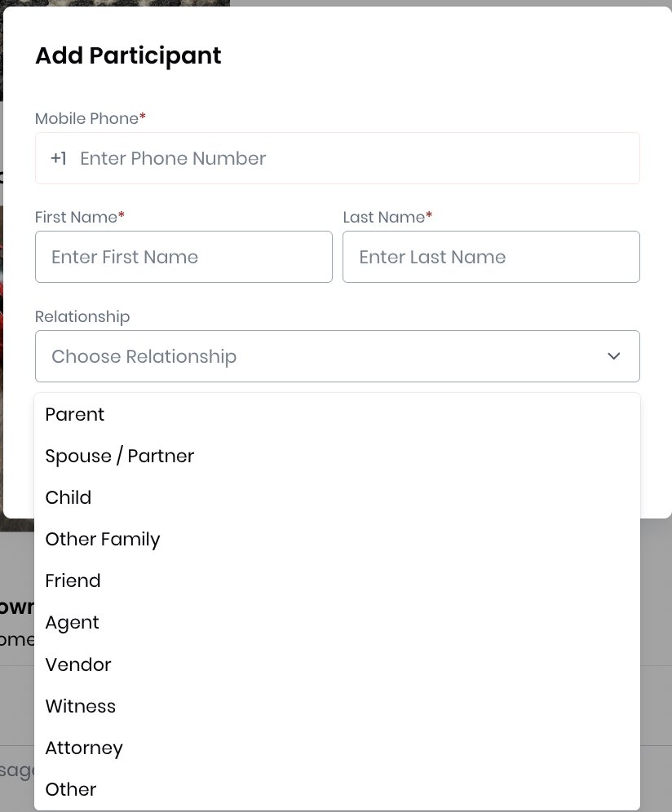The height and width of the screenshot is (812, 672).
Task: Choose Other at the list bottom
Action: tap(71, 789)
